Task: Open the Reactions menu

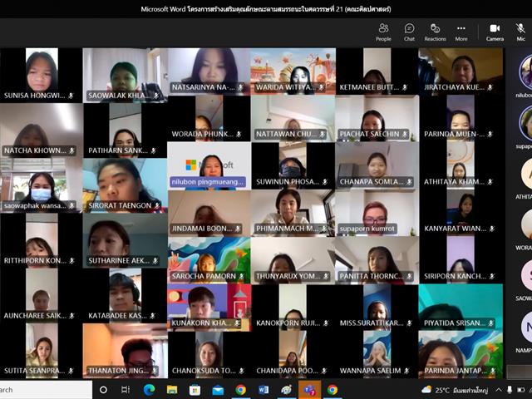Action: [435, 32]
